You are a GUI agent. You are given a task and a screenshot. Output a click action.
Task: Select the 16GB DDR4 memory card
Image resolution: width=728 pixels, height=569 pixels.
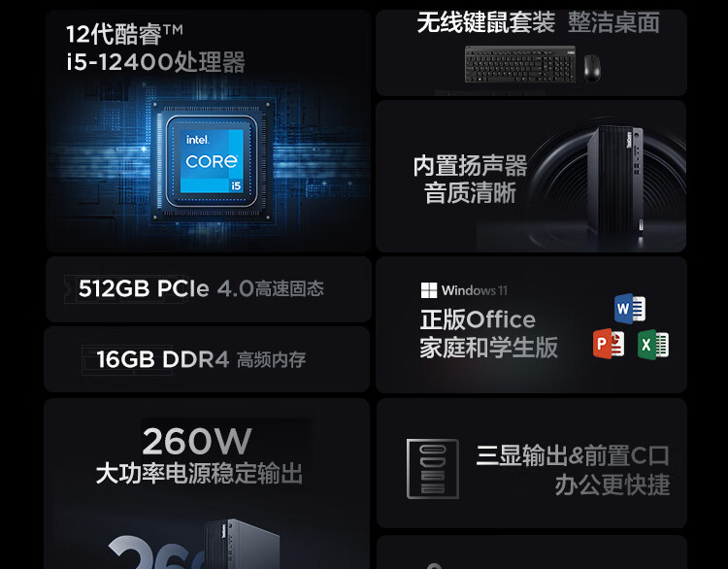click(x=207, y=359)
